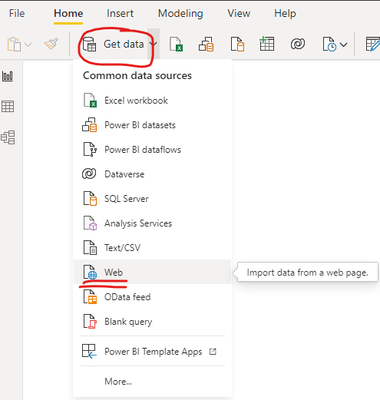380x400 pixels.
Task: Open the File tab
Action: (17, 13)
